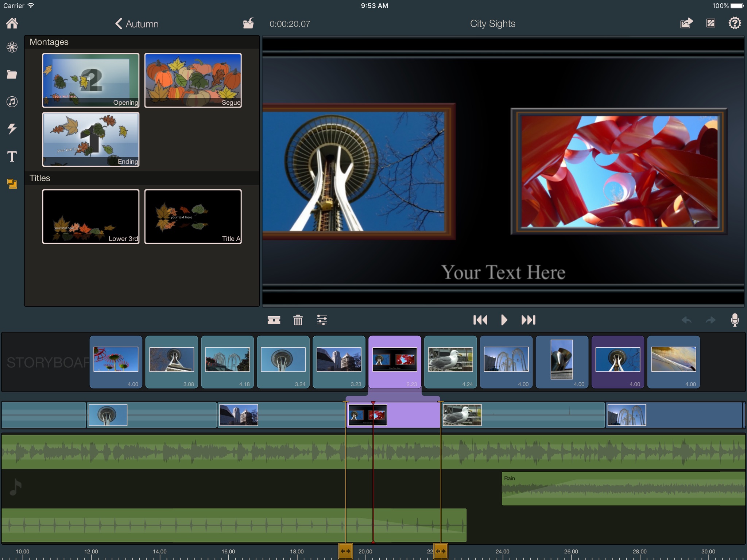This screenshot has width=747, height=560.
Task: Select the purple Space Needle storyboard clip
Action: (x=618, y=362)
